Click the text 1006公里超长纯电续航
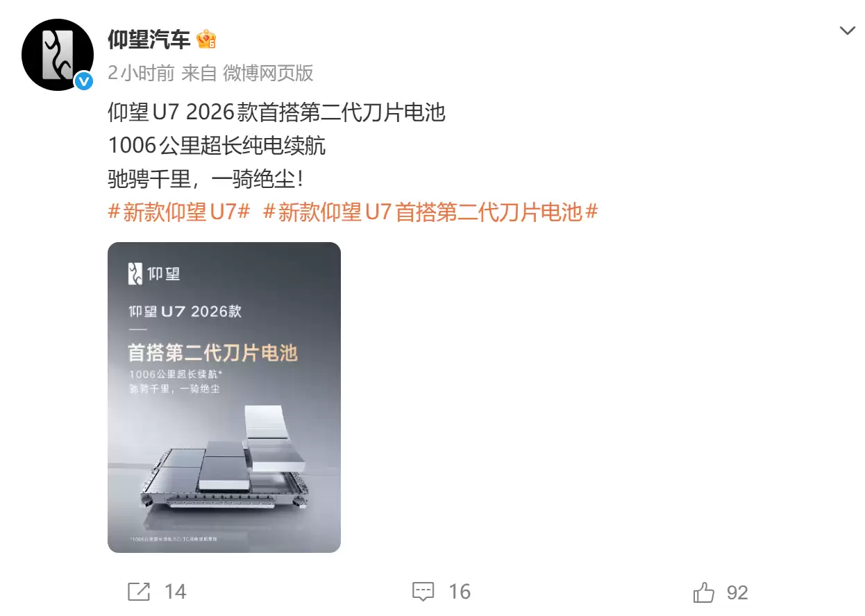 [217, 146]
